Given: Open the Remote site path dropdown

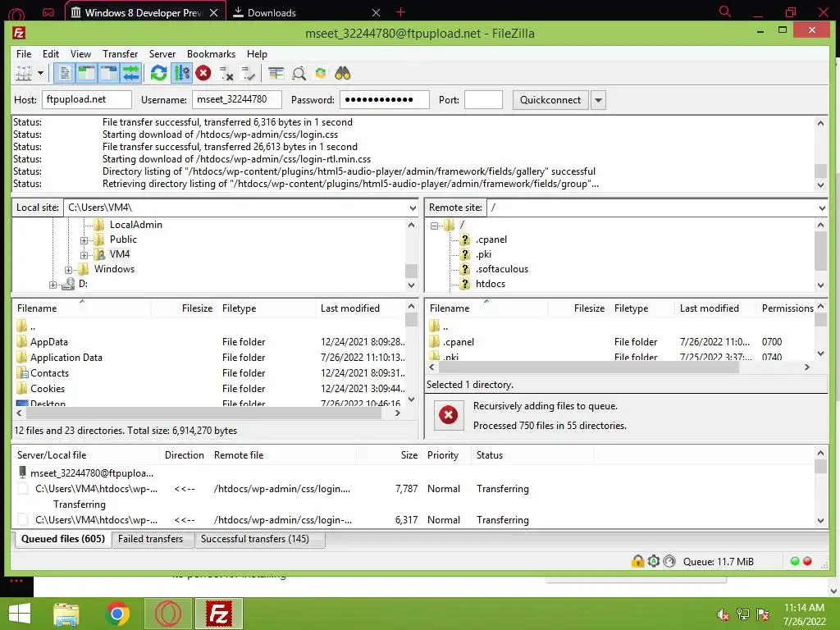Looking at the screenshot, I should tap(822, 208).
